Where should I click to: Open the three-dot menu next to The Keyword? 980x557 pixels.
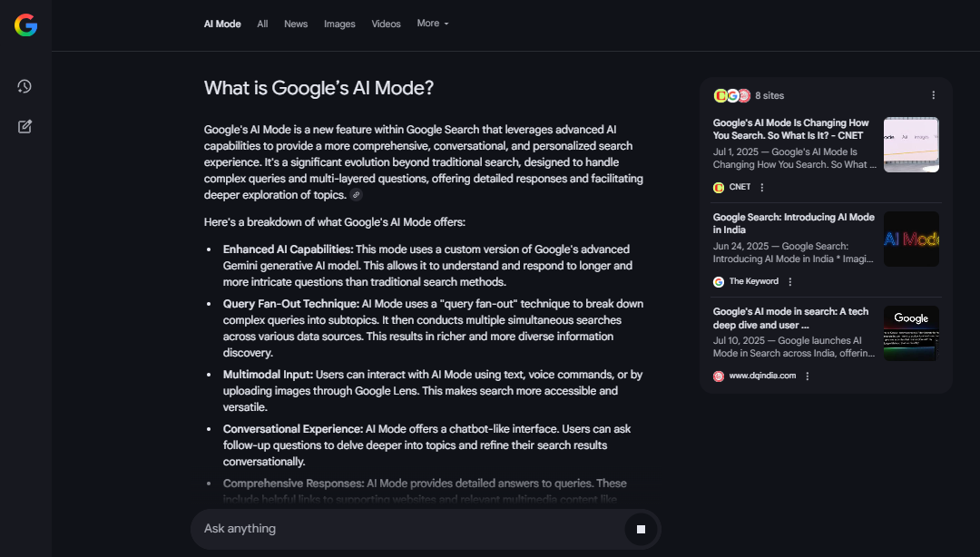pyautogui.click(x=790, y=282)
